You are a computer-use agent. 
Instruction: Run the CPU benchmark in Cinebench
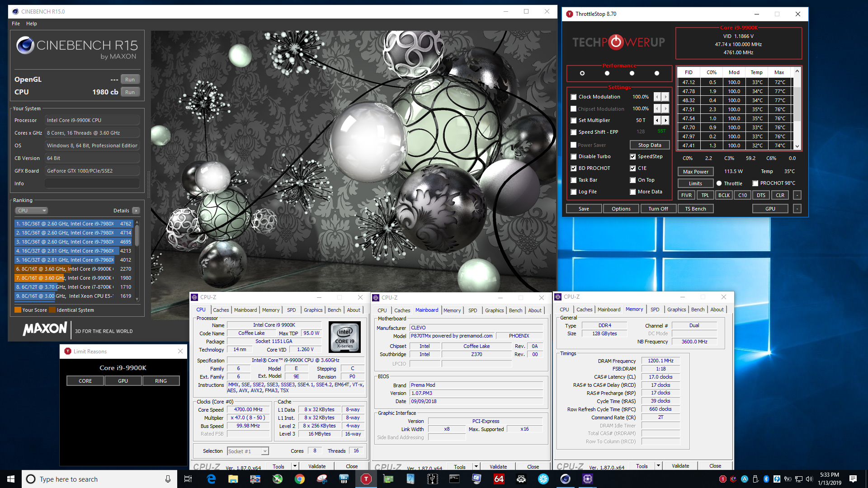click(x=130, y=92)
